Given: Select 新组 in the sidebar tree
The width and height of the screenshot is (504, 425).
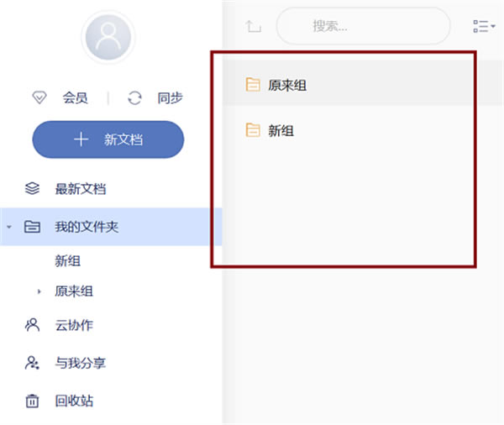Looking at the screenshot, I should pos(68,261).
